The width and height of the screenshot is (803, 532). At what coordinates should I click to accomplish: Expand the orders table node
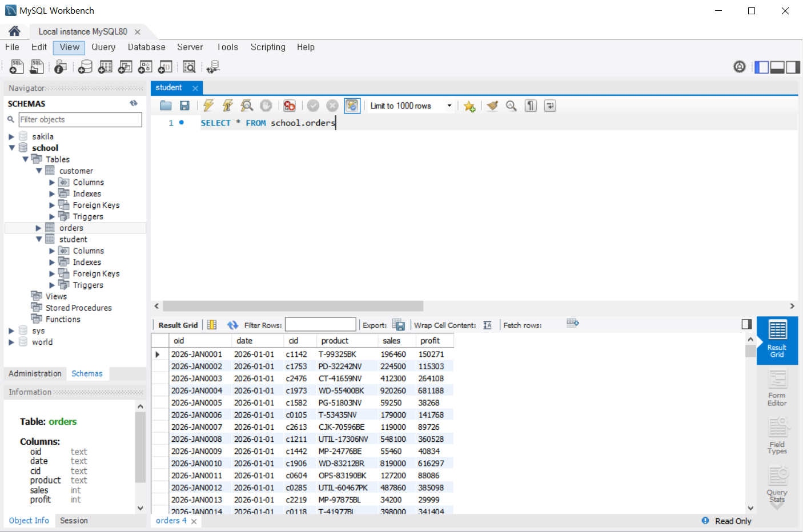tap(39, 228)
